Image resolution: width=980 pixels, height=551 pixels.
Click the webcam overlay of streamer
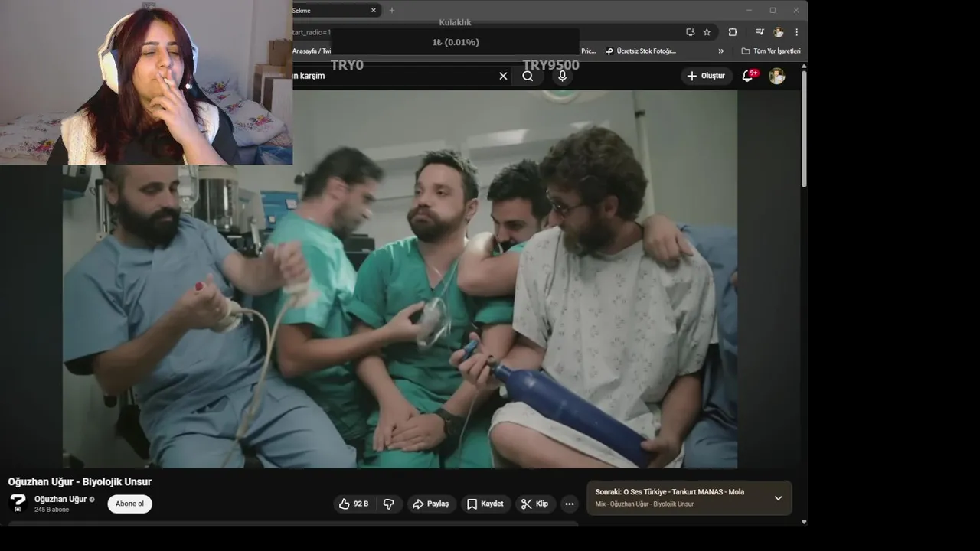(146, 82)
